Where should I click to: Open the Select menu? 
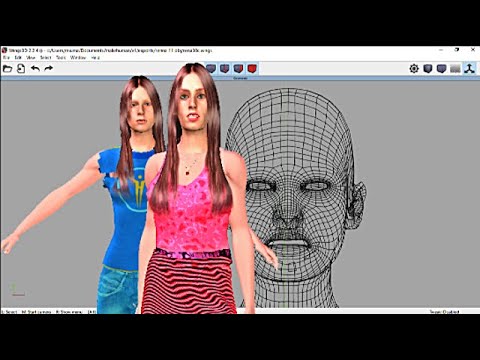(x=46, y=58)
